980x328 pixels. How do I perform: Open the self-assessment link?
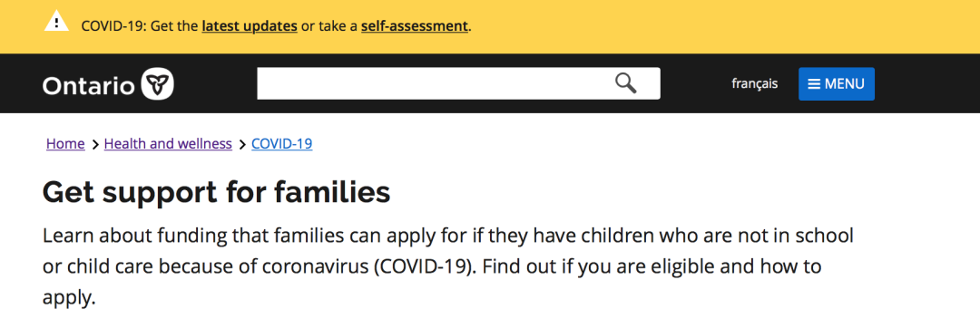click(x=415, y=27)
